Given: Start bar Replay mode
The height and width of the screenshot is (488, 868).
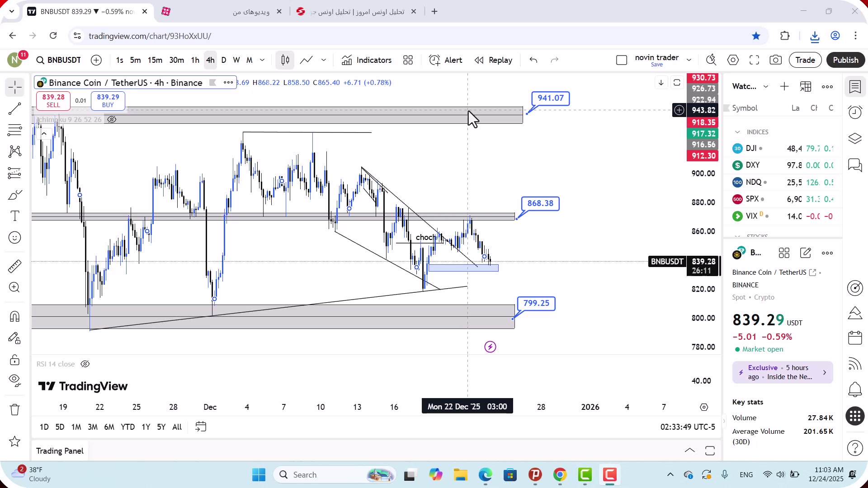Looking at the screenshot, I should (x=493, y=60).
